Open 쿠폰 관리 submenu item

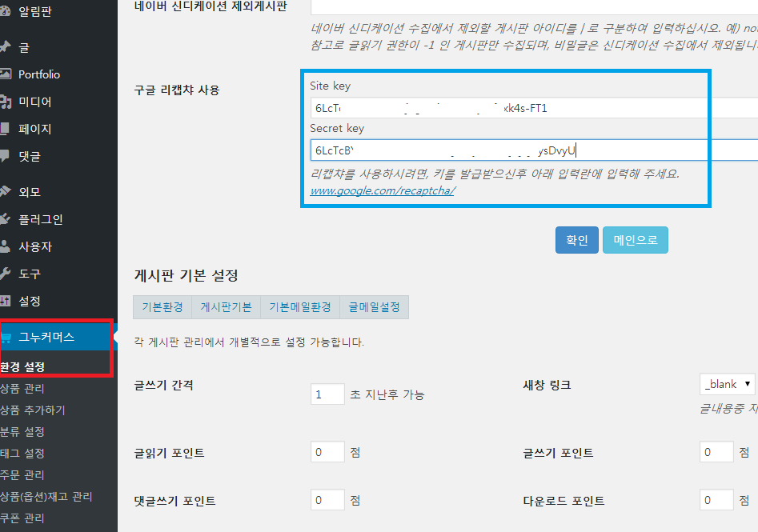pyautogui.click(x=22, y=518)
